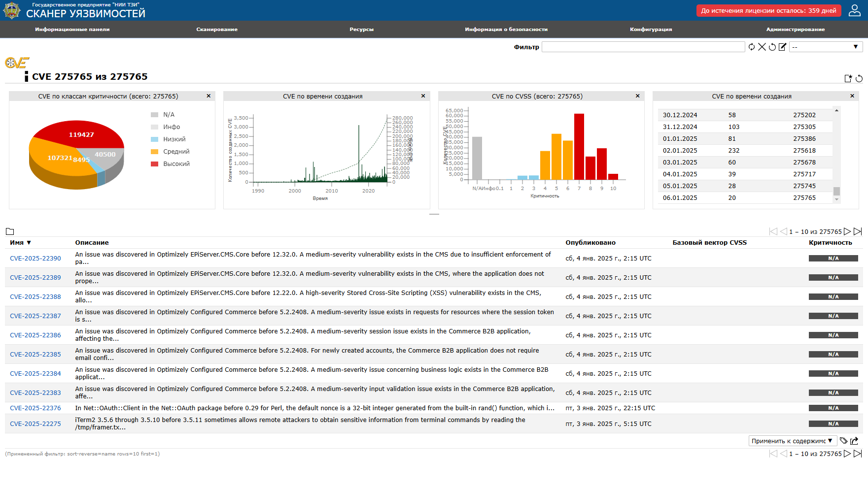Open the user account icon

[x=855, y=10]
